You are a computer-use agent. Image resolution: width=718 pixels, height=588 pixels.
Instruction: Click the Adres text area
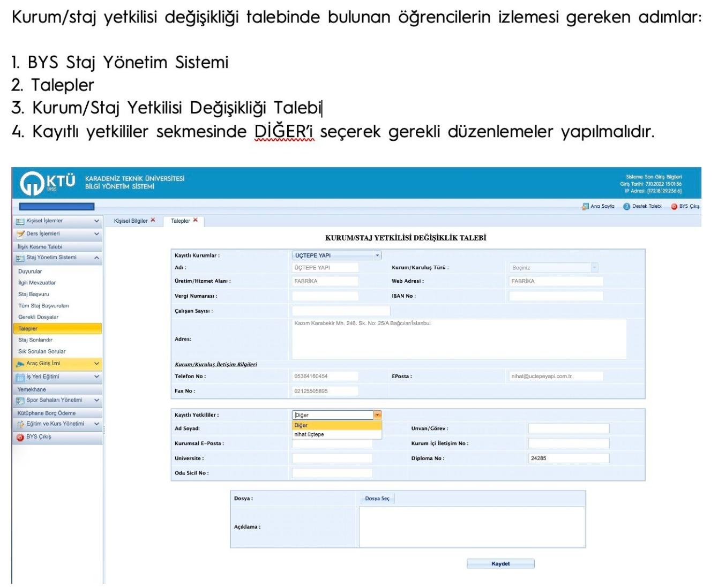pos(459,339)
